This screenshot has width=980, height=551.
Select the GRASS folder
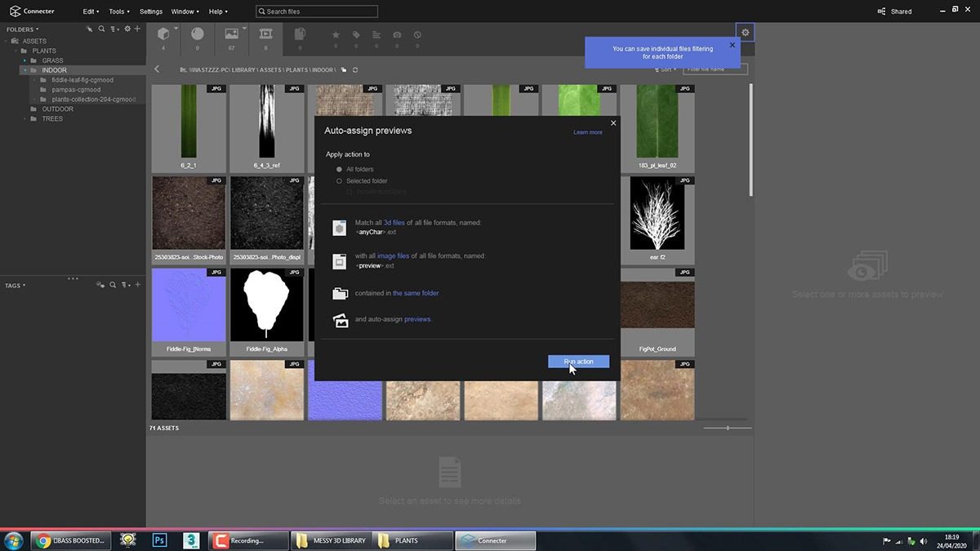(x=52, y=60)
